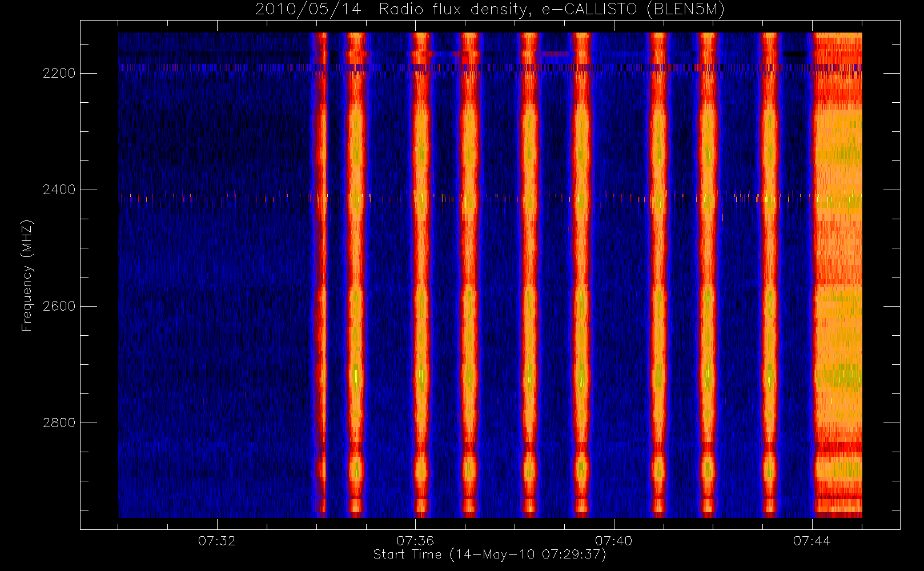
Task: Click the 07:44 time axis label
Action: click(811, 541)
